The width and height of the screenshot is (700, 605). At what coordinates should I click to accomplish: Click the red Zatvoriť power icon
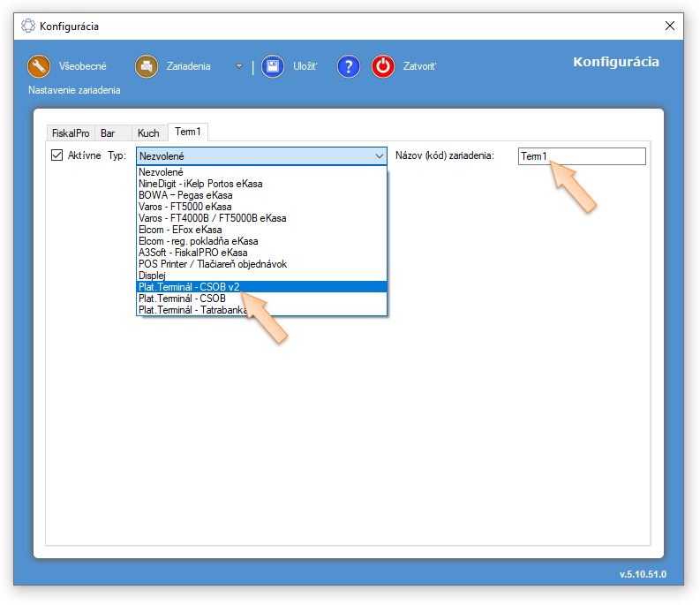[382, 67]
